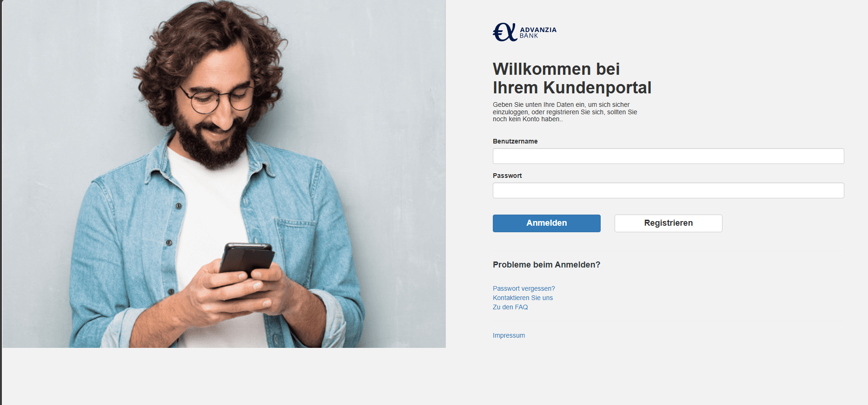Image resolution: width=868 pixels, height=405 pixels.
Task: Click the Registrieren button
Action: 669,223
